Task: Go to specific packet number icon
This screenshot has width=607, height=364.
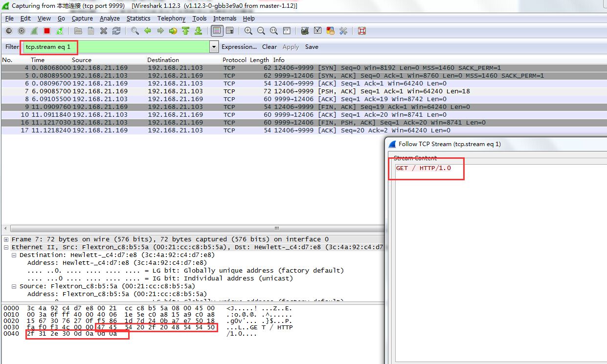Action: (173, 31)
